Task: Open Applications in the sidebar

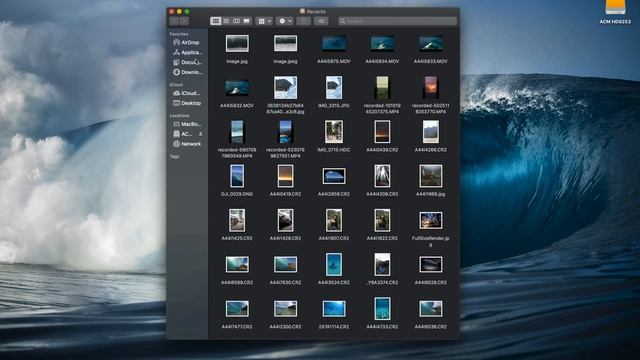Action: point(187,52)
